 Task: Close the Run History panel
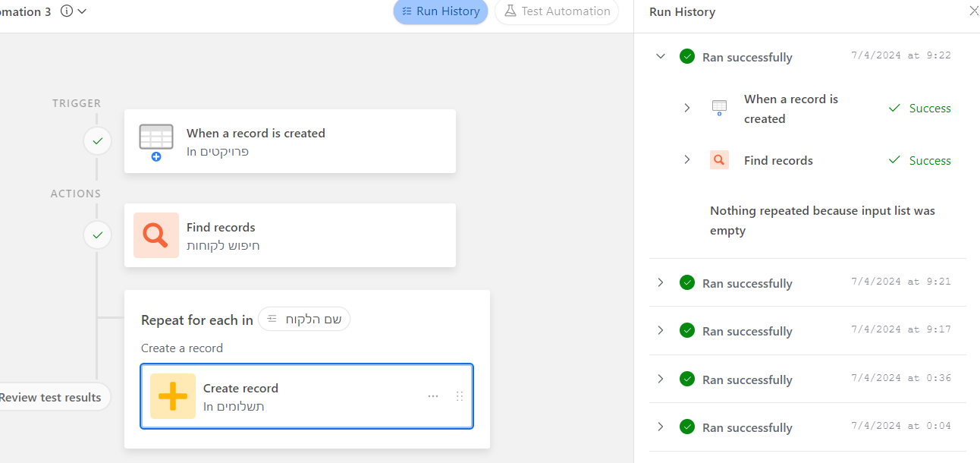(974, 11)
